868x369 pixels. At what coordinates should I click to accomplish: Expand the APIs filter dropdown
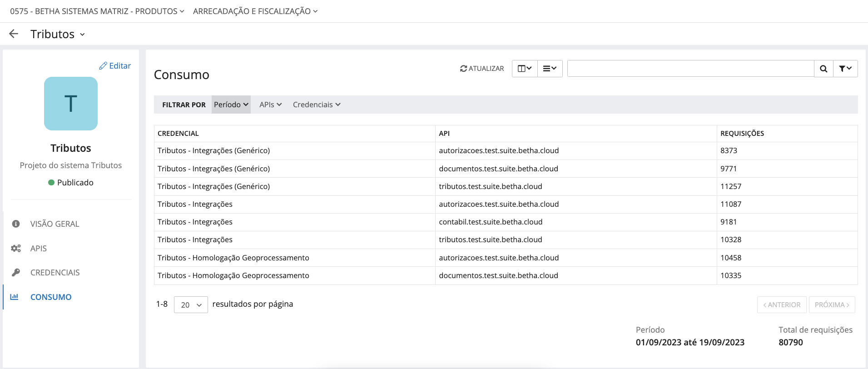[271, 105]
